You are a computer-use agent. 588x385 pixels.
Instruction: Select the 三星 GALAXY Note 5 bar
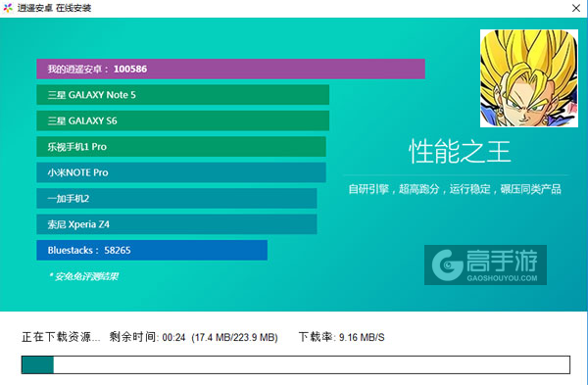(x=182, y=95)
